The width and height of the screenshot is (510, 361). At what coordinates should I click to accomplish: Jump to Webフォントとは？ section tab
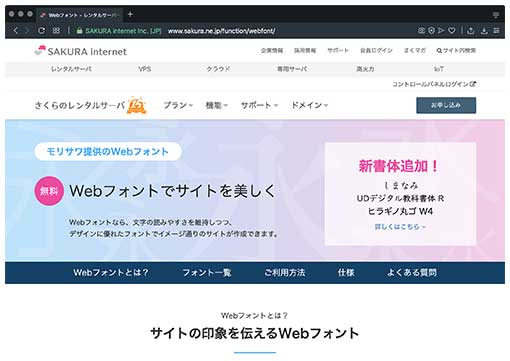[111, 272]
